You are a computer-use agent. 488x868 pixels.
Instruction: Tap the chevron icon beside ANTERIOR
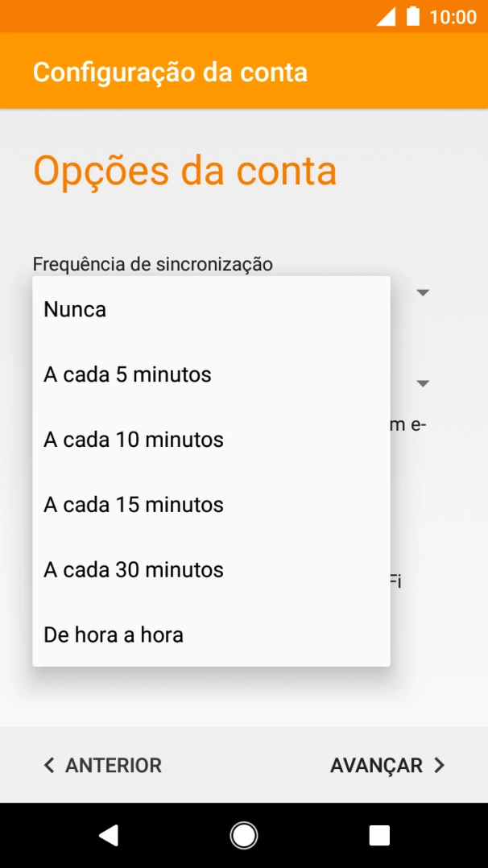pos(48,765)
